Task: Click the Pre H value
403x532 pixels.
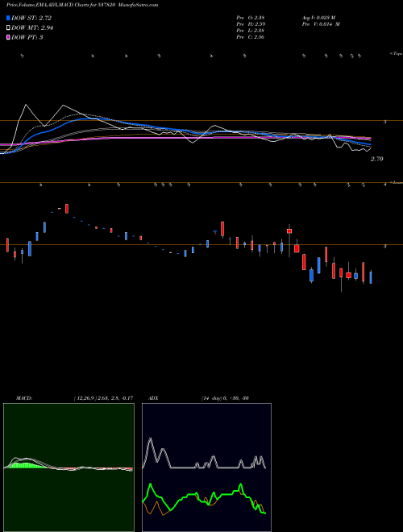Action: (x=251, y=24)
